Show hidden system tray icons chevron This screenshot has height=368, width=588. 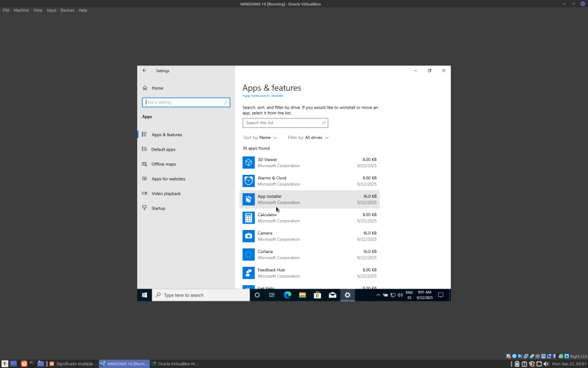(378, 295)
